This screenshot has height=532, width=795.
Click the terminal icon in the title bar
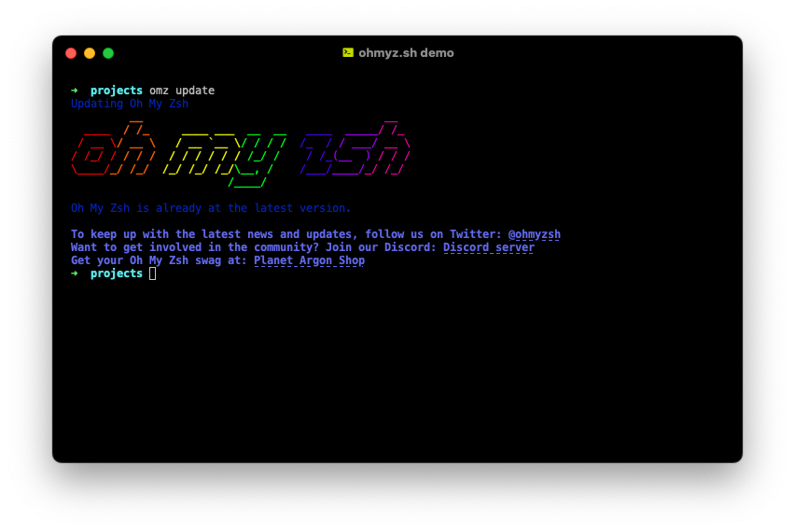(348, 53)
